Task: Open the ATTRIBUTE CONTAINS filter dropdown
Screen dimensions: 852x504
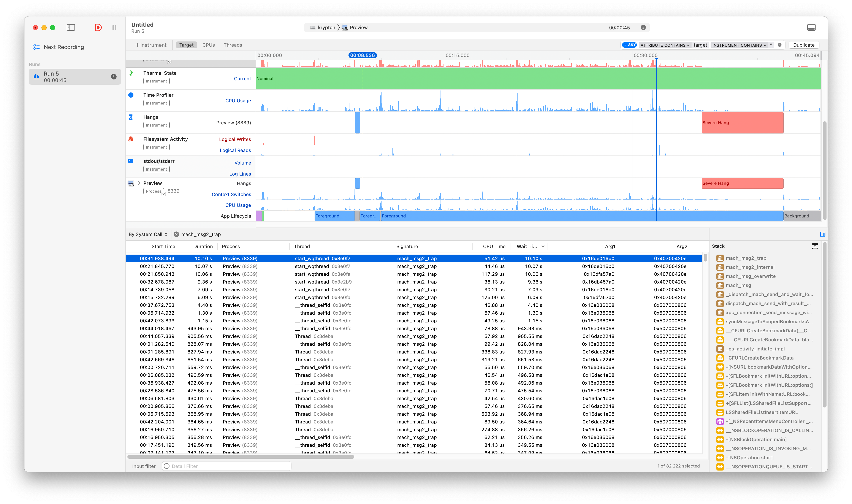Action: coord(665,45)
